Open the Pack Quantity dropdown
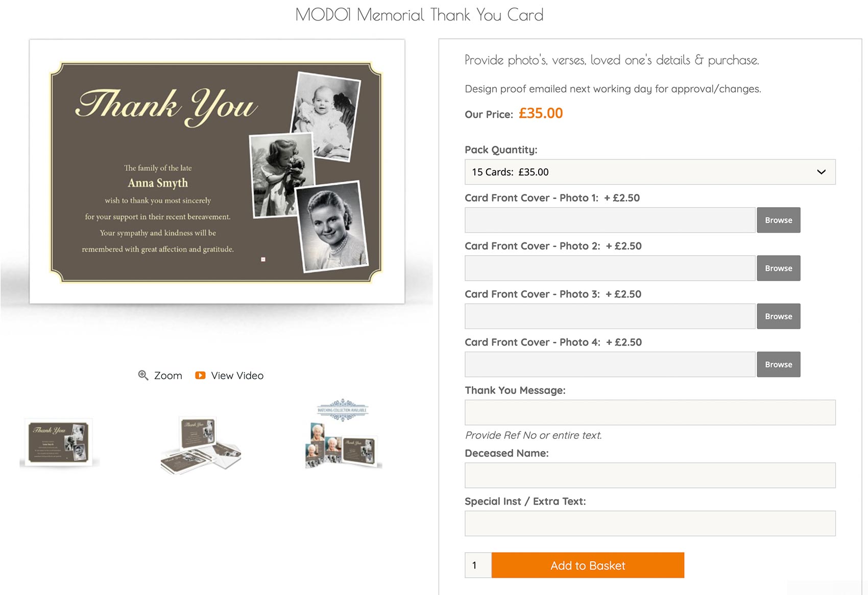Viewport: 868px width, 595px height. click(x=650, y=172)
